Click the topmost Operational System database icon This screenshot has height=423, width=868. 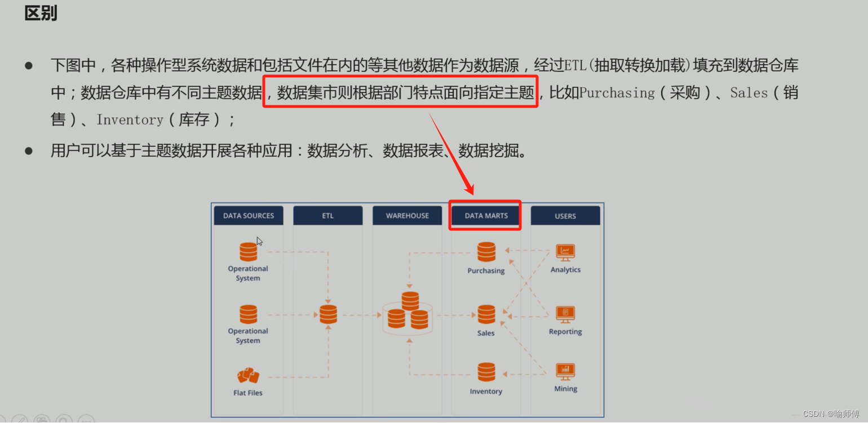coord(248,252)
